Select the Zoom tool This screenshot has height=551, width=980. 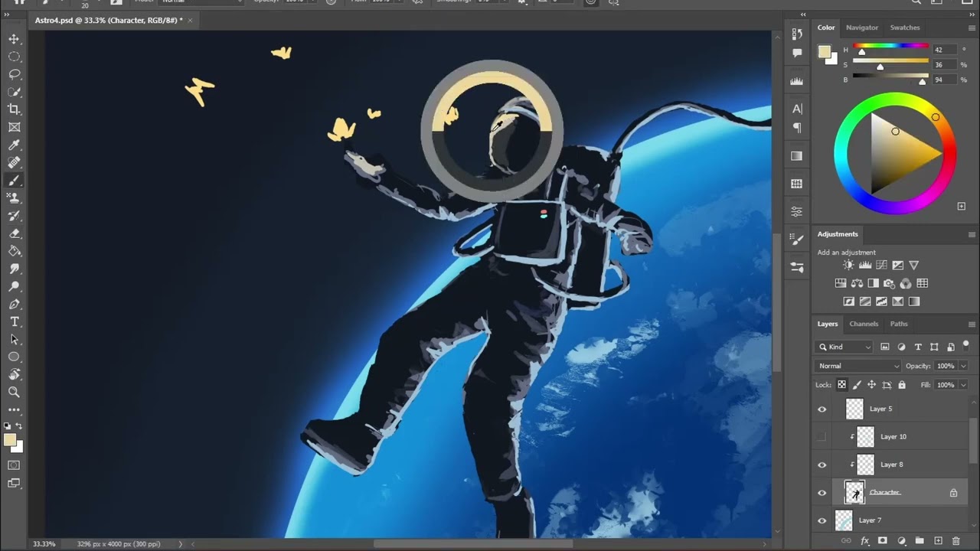point(14,393)
